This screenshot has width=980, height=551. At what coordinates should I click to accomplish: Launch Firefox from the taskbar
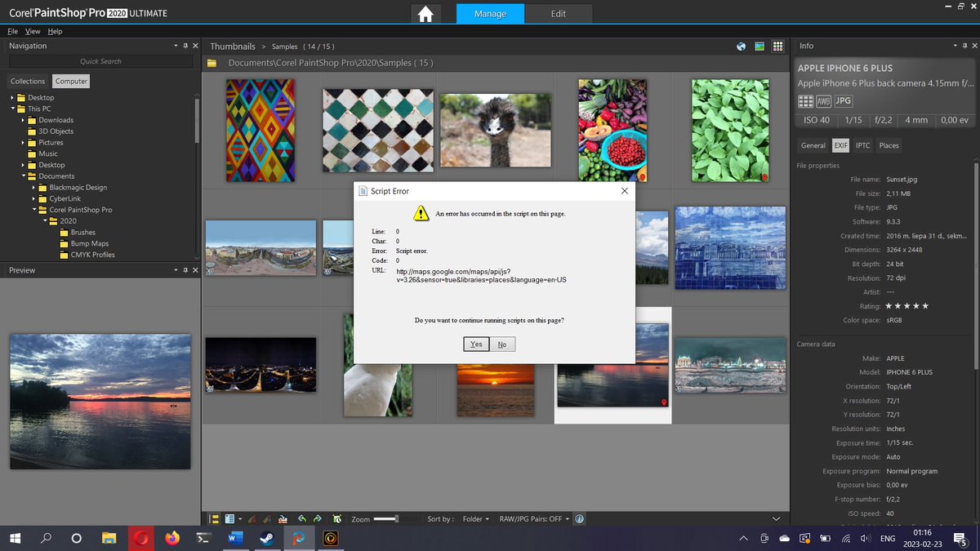point(171,538)
